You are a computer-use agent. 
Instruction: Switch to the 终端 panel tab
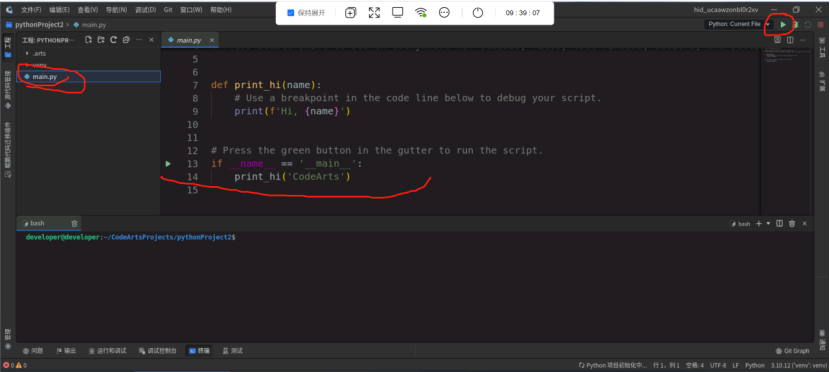200,351
